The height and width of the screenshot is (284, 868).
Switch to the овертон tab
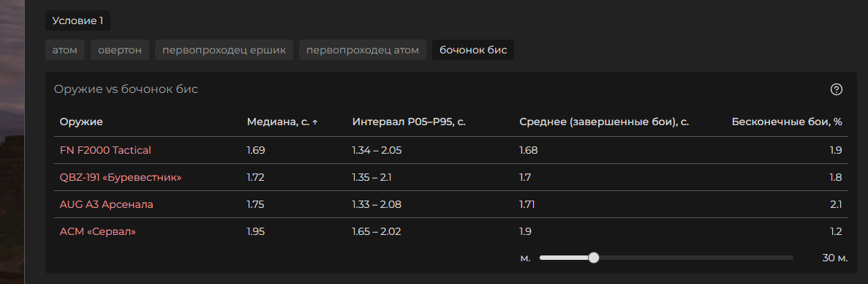(x=120, y=50)
